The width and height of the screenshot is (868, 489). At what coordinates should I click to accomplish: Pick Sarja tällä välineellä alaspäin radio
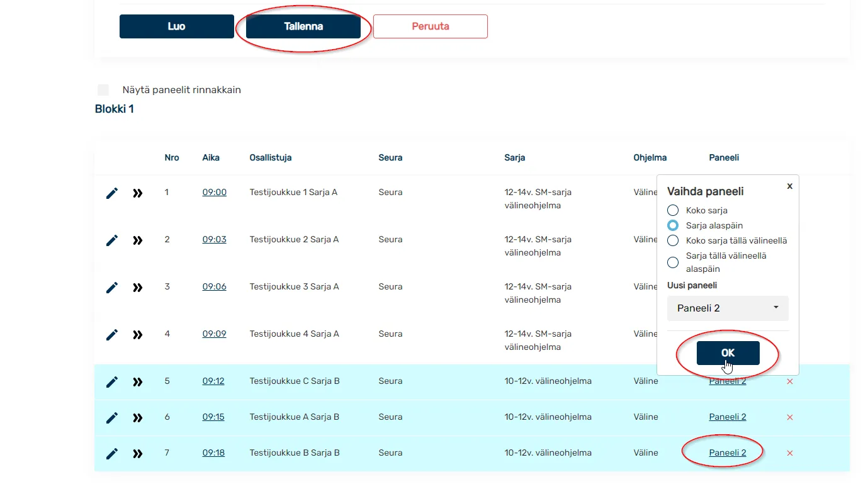click(673, 262)
